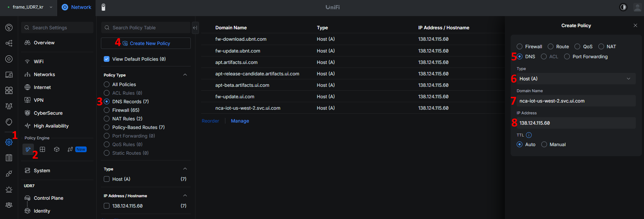Open the Ports icon with four squares
The image size is (644, 219).
9,90
